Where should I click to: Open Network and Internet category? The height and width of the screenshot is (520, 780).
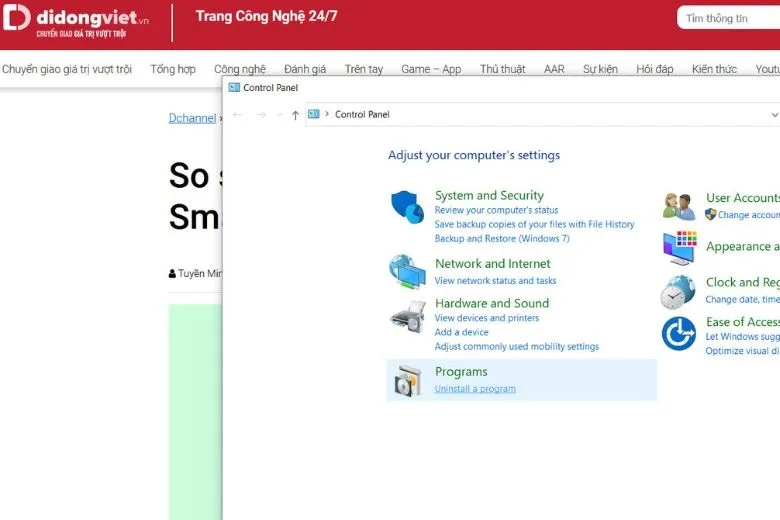(x=492, y=263)
